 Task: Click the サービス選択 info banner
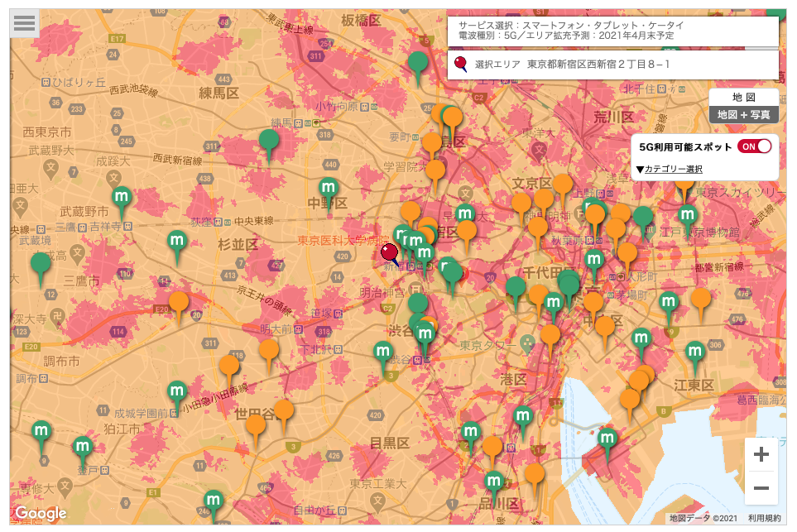613,31
